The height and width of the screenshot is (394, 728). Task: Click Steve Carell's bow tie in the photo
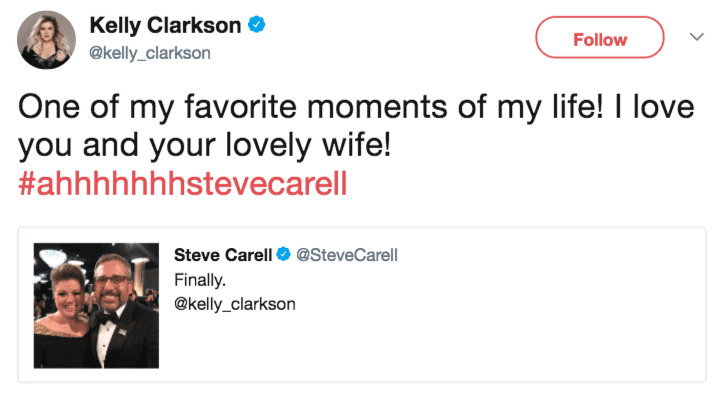click(108, 318)
